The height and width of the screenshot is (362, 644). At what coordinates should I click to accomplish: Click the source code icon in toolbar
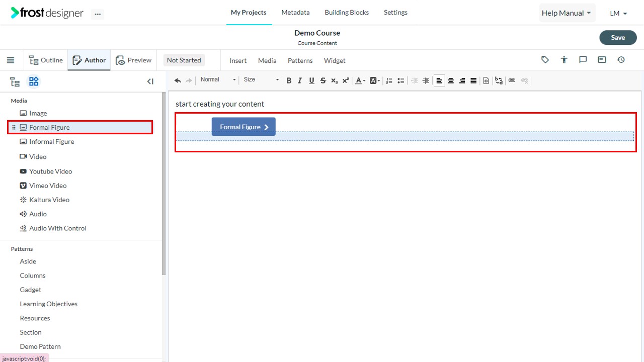486,80
